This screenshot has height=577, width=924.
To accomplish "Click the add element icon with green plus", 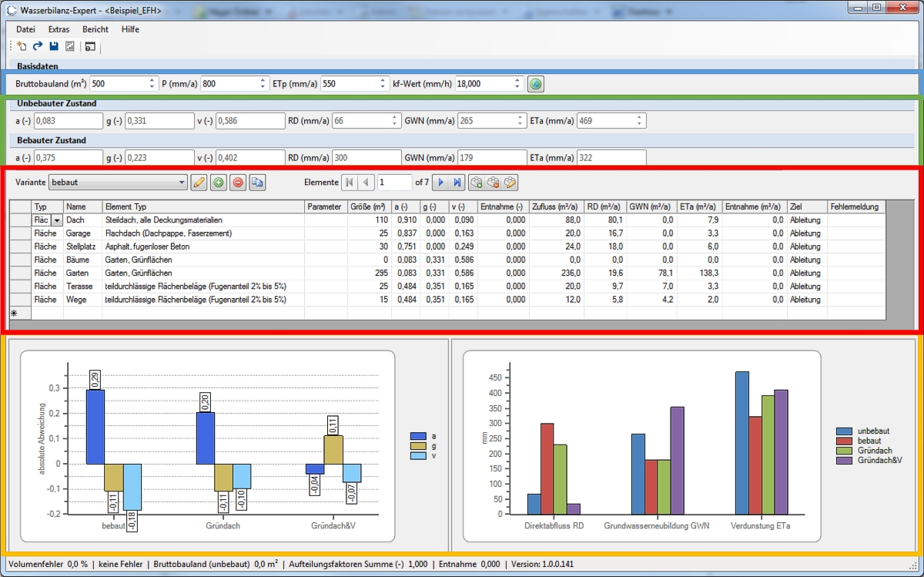I will (x=477, y=183).
